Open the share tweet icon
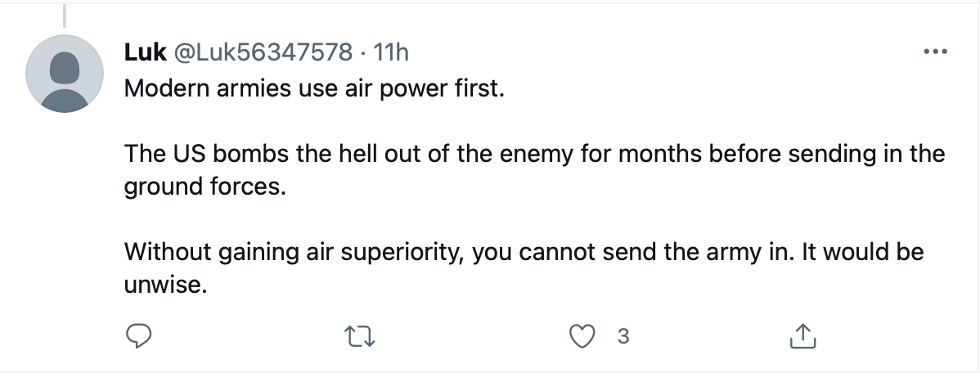 point(802,335)
